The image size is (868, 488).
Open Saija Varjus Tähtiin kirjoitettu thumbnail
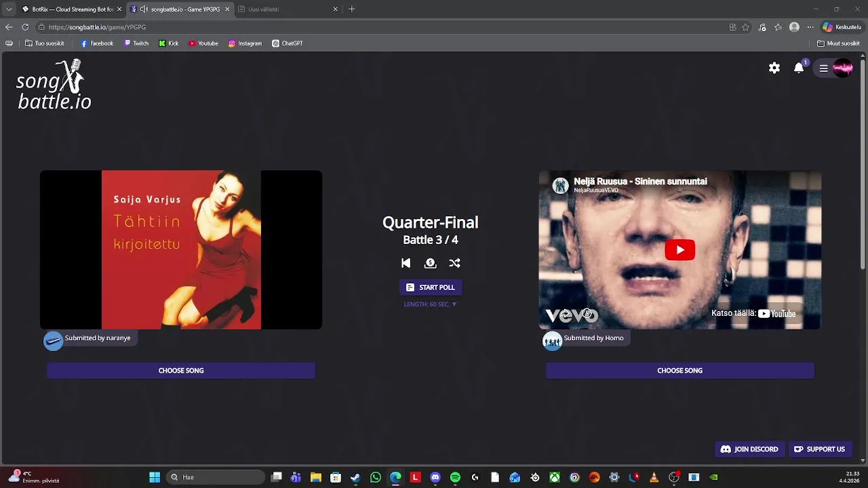pyautogui.click(x=181, y=249)
